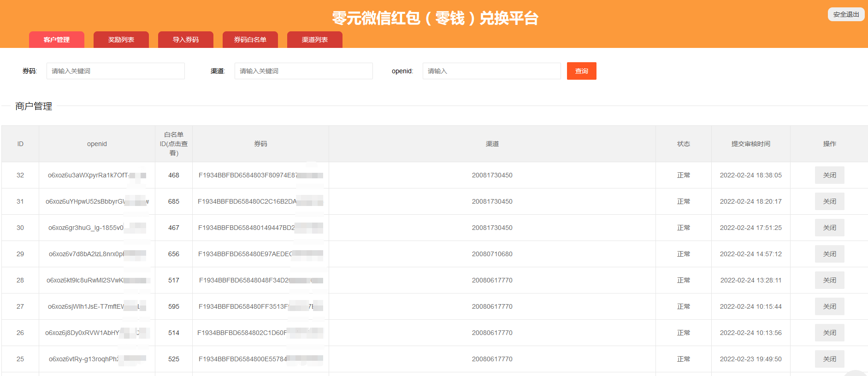Focus the openid search input

pyautogui.click(x=491, y=71)
